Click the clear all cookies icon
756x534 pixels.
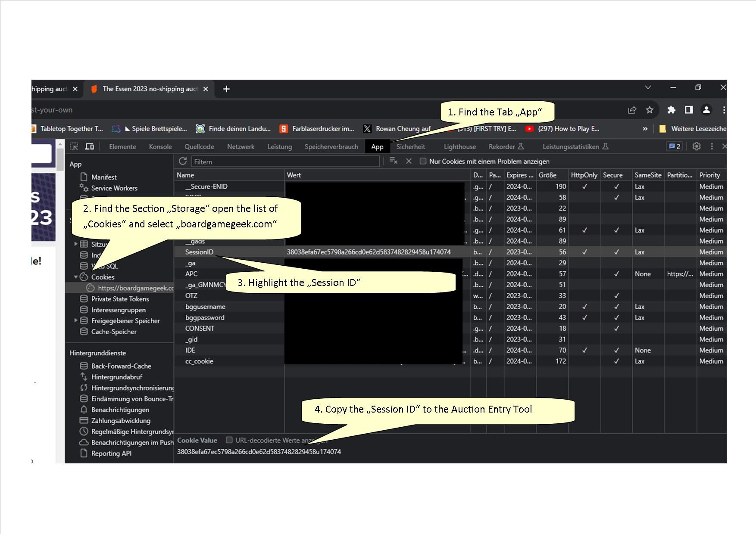(x=393, y=161)
